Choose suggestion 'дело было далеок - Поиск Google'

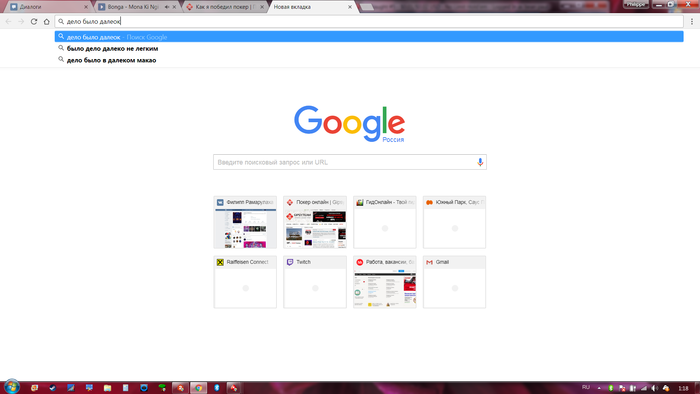click(x=369, y=37)
